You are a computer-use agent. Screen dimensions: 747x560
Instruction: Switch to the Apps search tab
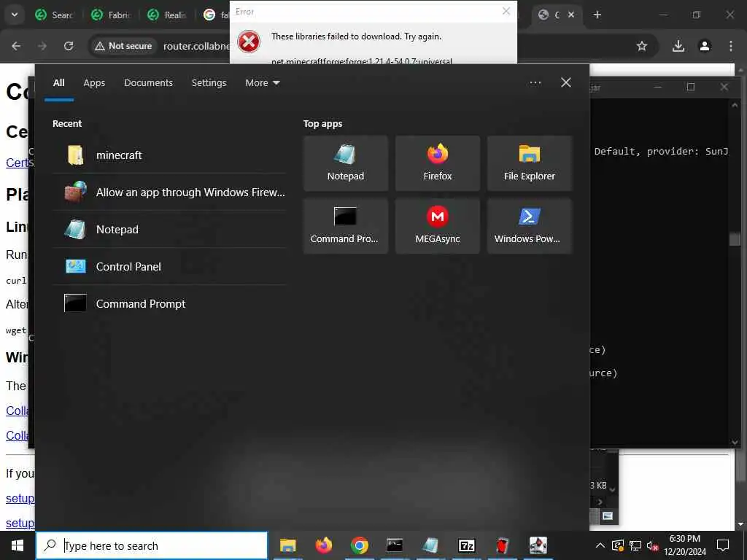coord(94,83)
